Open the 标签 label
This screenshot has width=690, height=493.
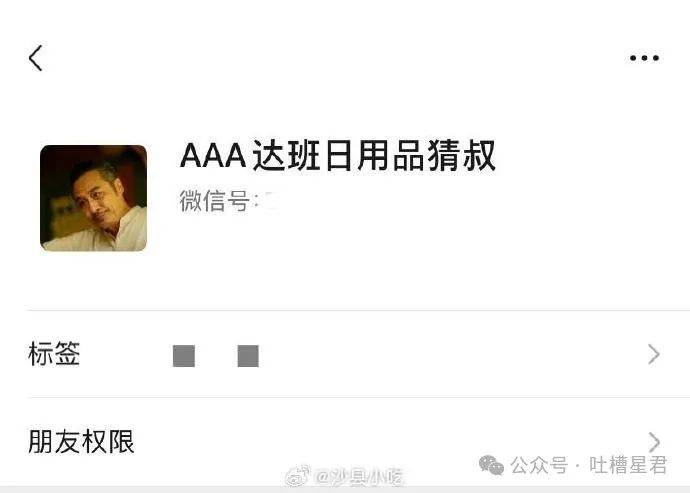coord(54,353)
